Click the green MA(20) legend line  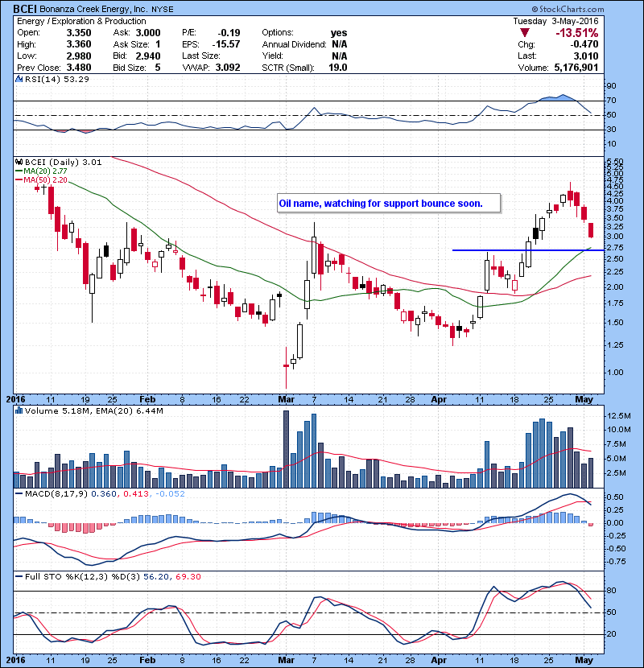point(19,171)
